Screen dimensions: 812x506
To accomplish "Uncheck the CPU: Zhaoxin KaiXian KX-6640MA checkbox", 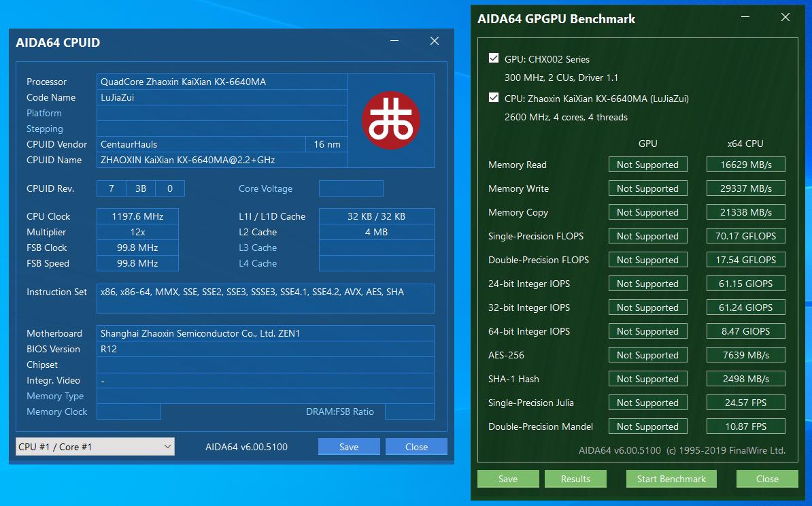I will click(x=494, y=98).
